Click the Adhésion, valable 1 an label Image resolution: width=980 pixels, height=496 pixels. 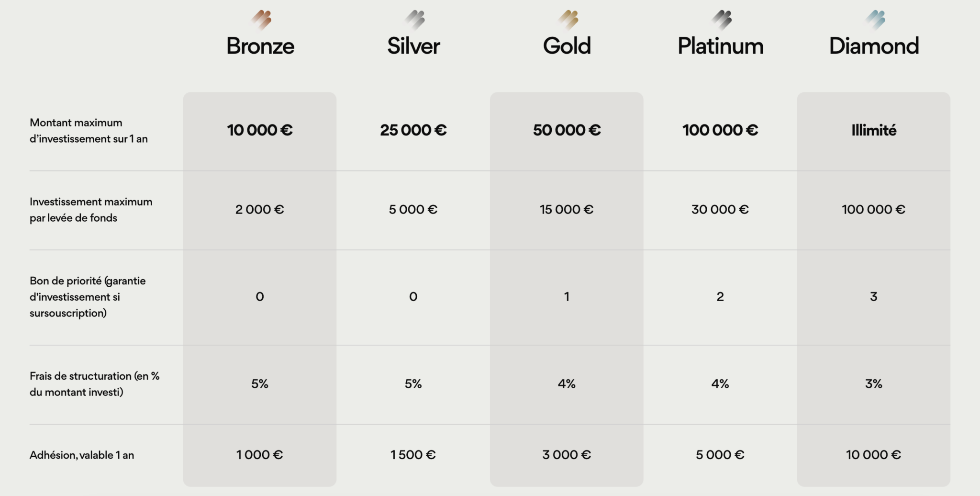pyautogui.click(x=82, y=455)
